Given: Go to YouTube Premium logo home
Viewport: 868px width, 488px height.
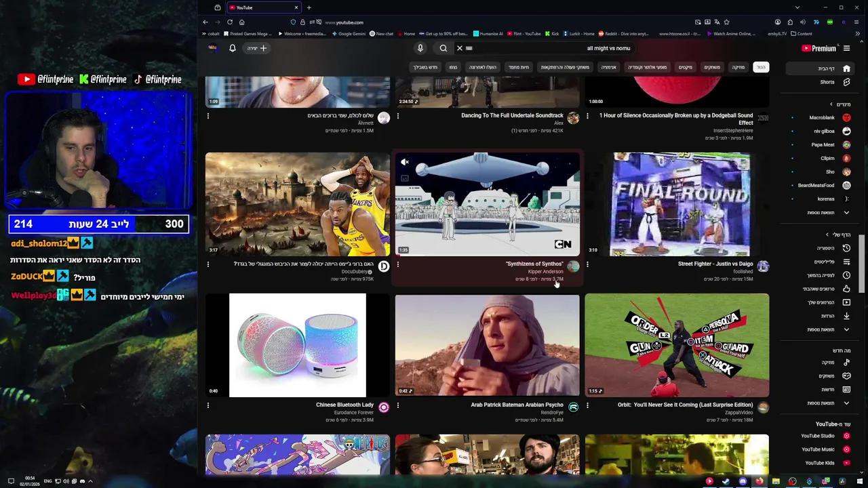Looking at the screenshot, I should click(x=818, y=48).
